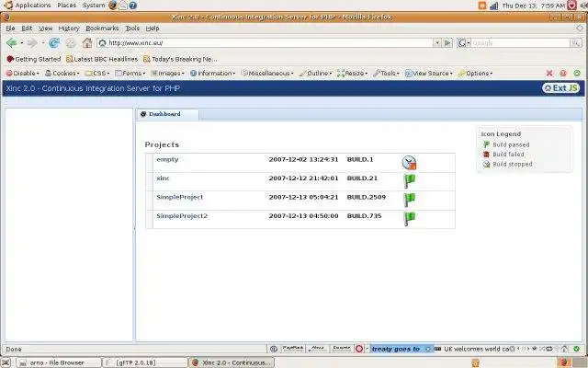Open the History menu

click(69, 29)
